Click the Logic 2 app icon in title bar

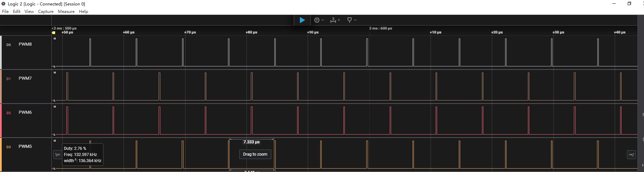coord(3,4)
